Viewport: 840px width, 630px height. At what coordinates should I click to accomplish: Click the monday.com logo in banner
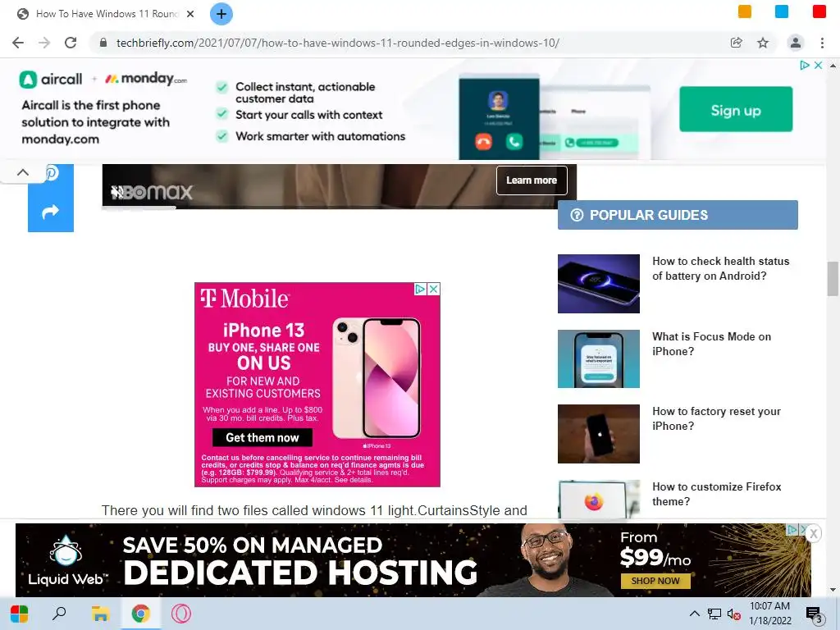(x=146, y=79)
